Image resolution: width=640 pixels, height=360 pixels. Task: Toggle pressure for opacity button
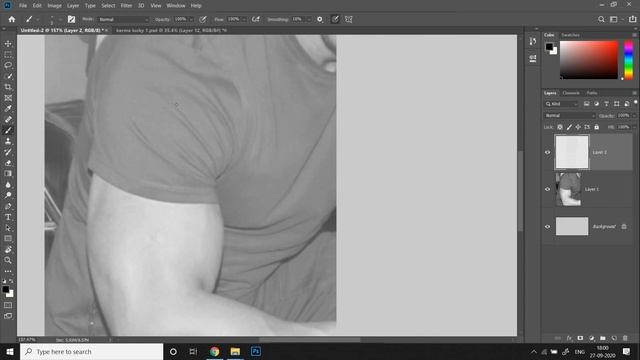pos(203,19)
